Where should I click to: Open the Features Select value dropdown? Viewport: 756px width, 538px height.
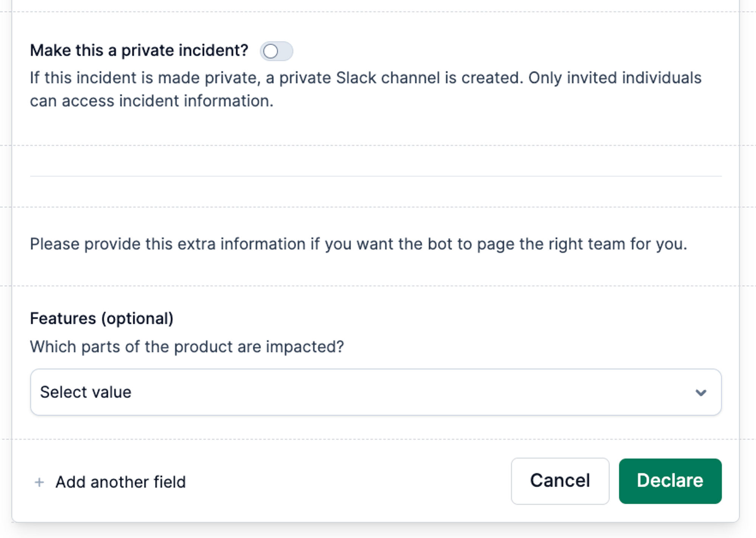(375, 392)
